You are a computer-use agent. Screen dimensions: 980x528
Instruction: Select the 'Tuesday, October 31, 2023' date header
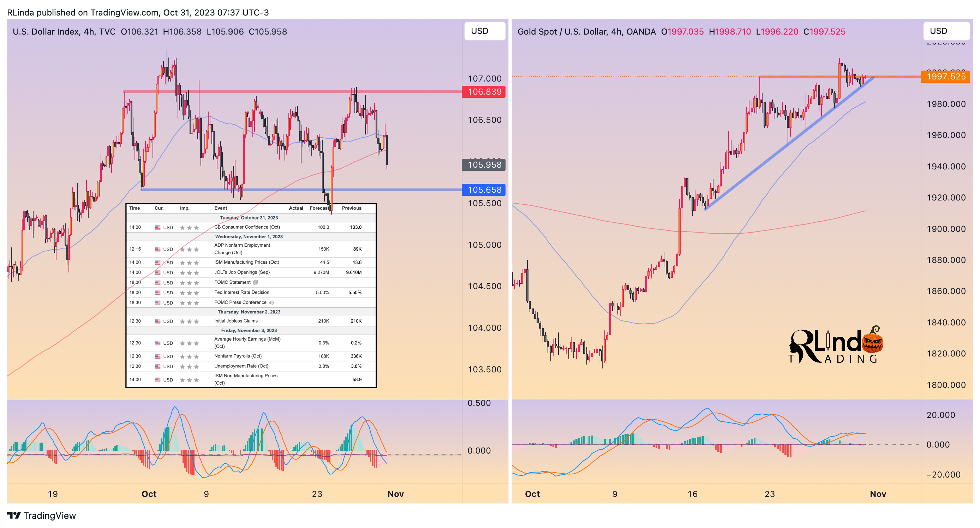[x=249, y=218]
